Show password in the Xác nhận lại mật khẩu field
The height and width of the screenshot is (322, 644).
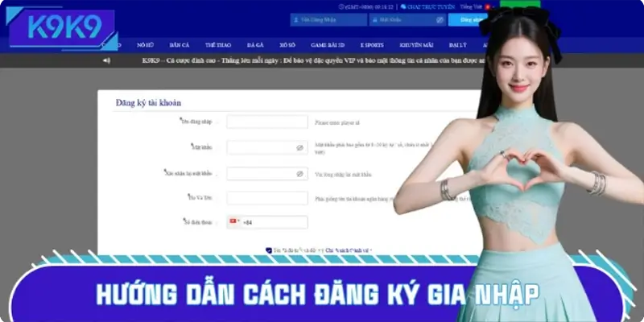pos(299,174)
